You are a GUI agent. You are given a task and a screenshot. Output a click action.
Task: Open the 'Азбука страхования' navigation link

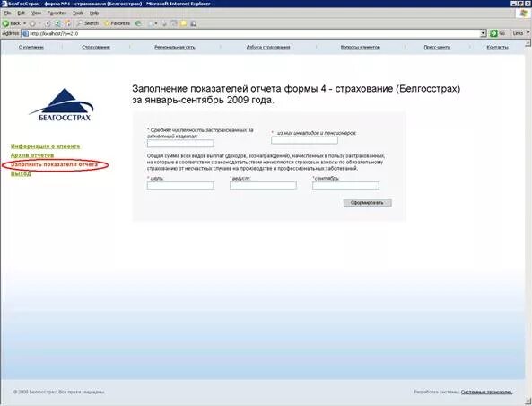pyautogui.click(x=268, y=48)
